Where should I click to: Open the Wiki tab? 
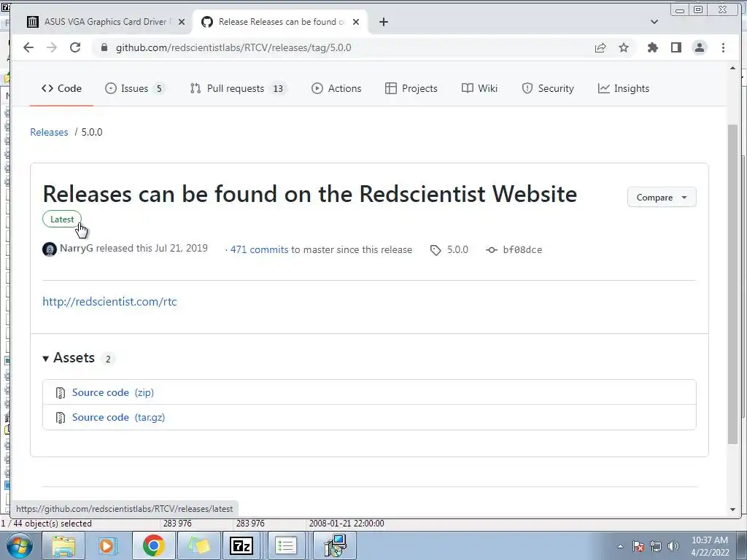click(479, 88)
